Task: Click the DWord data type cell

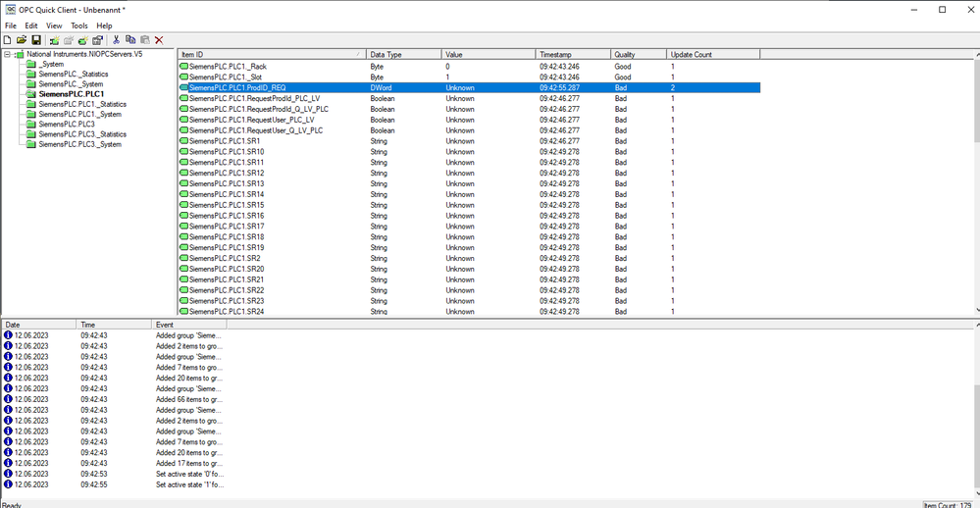Action: (x=382, y=88)
